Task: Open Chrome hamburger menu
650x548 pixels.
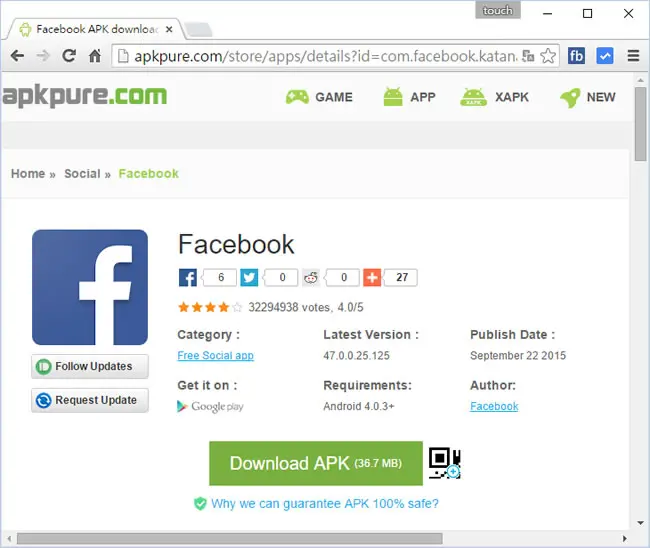Action: [x=633, y=56]
